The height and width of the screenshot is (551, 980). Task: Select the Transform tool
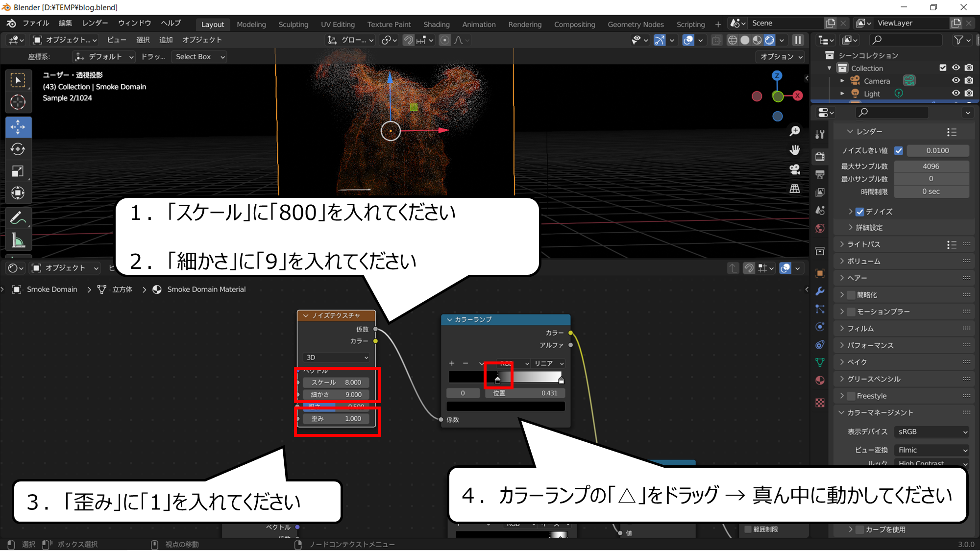click(18, 193)
